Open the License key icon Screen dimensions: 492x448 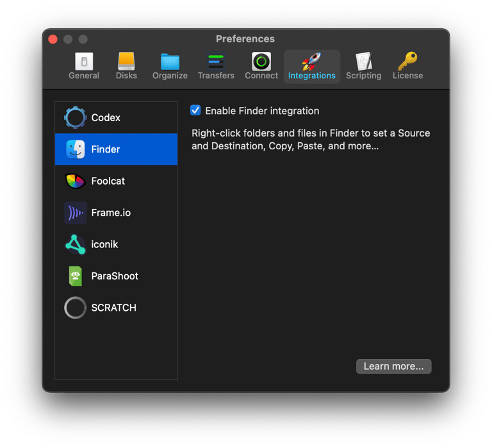[407, 62]
